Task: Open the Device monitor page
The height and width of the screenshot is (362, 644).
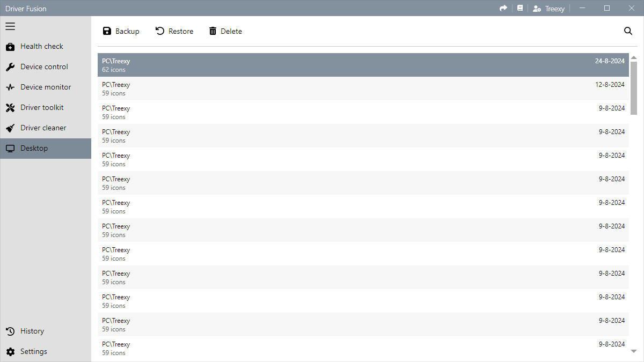Action: (x=46, y=87)
